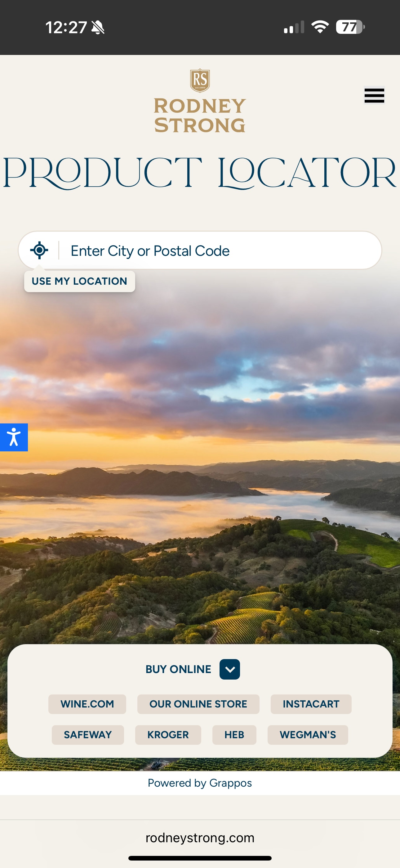Toggle the Buy Online section label
400x868 pixels.
tap(178, 669)
